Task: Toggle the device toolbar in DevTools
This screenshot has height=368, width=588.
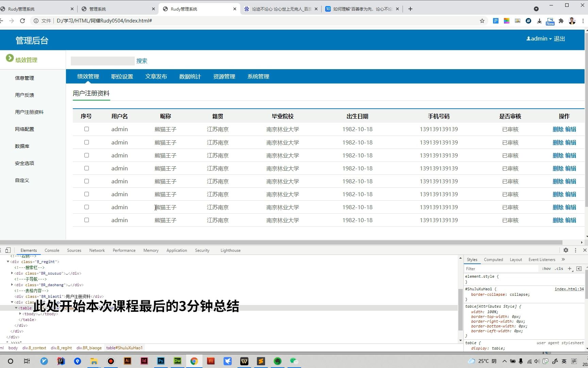Action: click(x=7, y=250)
